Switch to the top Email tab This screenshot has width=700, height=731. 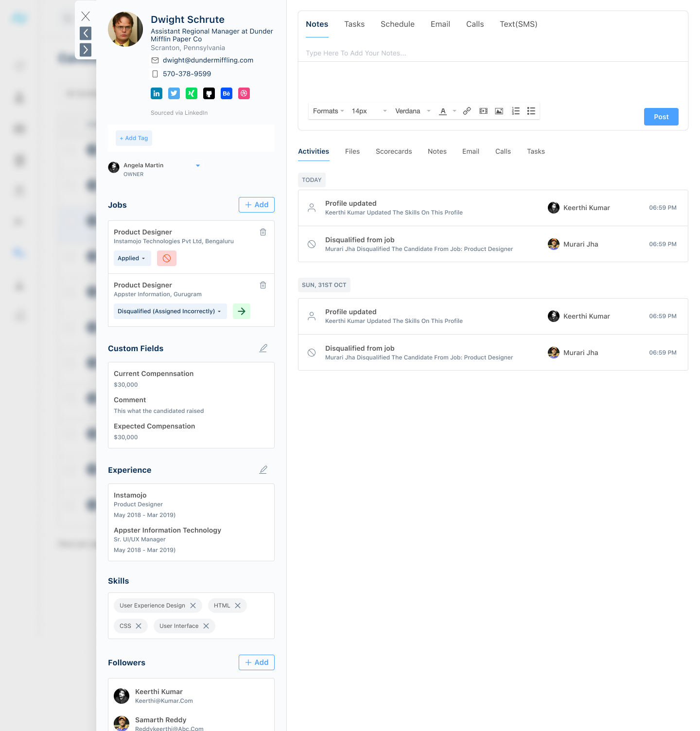tap(440, 24)
